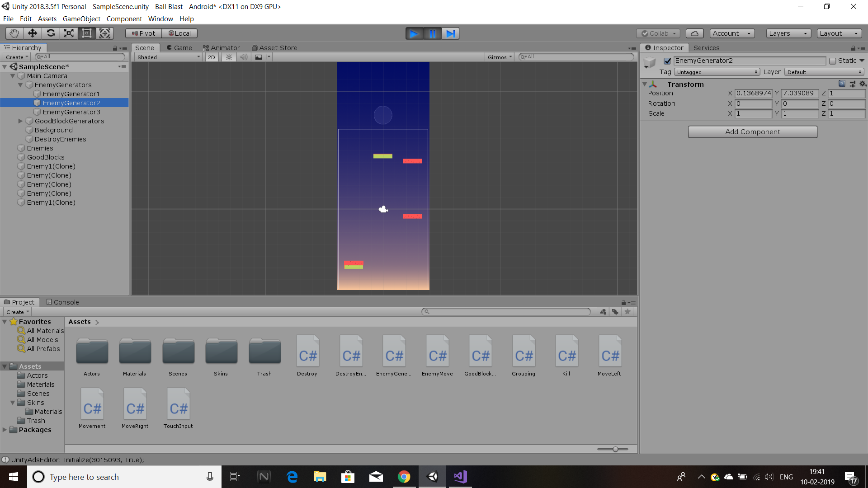This screenshot has width=868, height=488.
Task: Enable the EnemyGenerator2 active checkbox
Action: pyautogui.click(x=667, y=61)
